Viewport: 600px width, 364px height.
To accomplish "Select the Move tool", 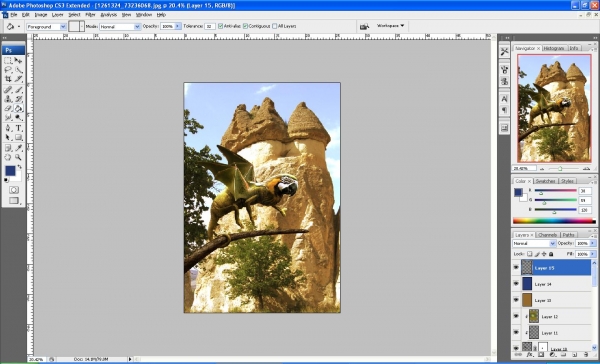I will click(18, 61).
